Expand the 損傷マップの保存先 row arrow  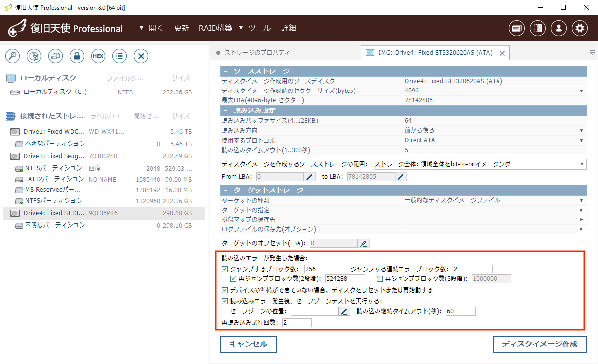(x=581, y=219)
